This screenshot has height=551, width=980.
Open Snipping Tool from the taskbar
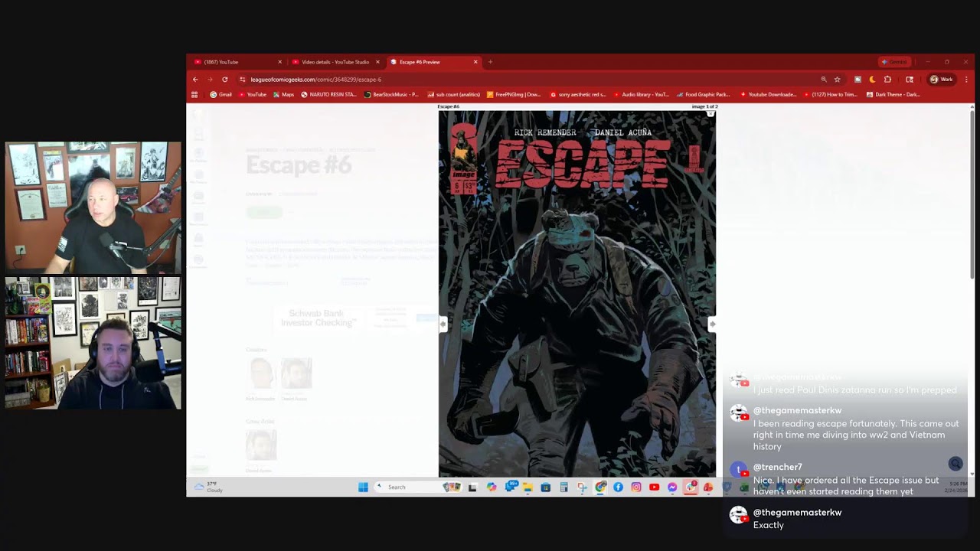coord(582,487)
